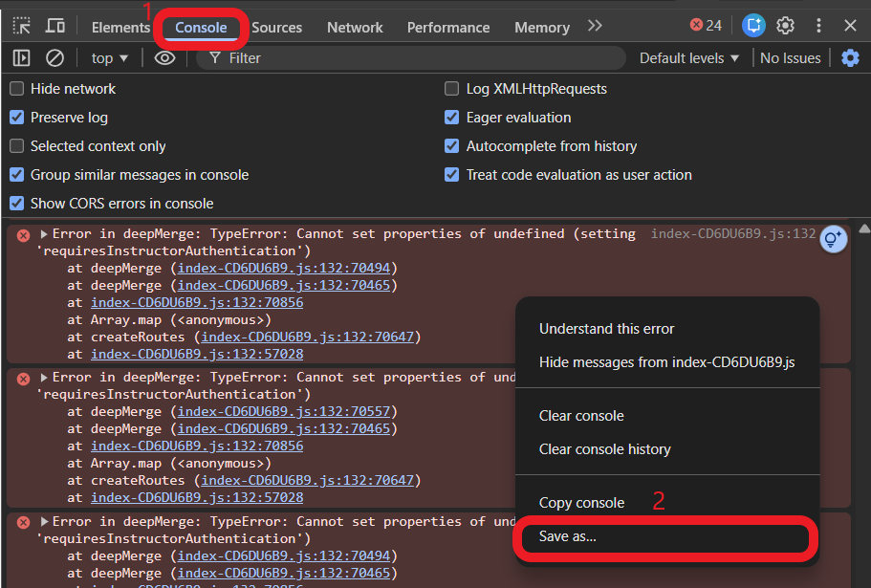871x588 pixels.
Task: Create a live expression with the eye icon
Action: pos(164,57)
